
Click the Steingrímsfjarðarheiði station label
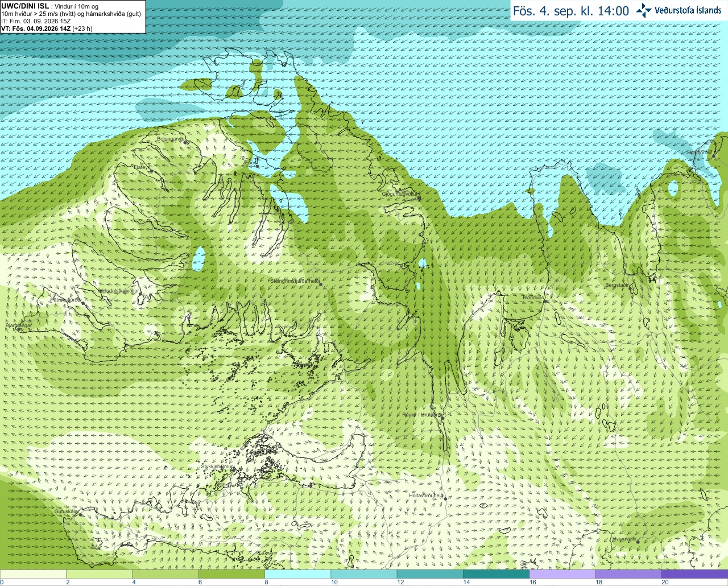295,281
